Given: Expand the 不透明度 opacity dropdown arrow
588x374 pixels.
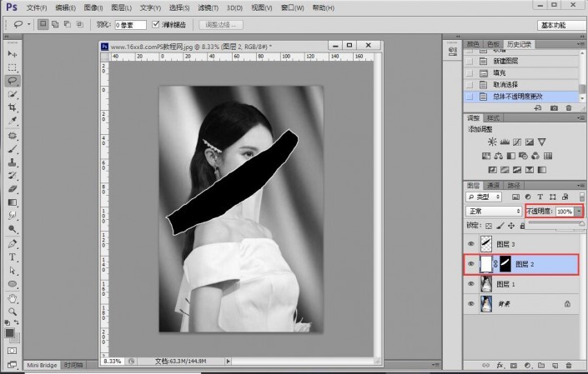Looking at the screenshot, I should click(579, 212).
